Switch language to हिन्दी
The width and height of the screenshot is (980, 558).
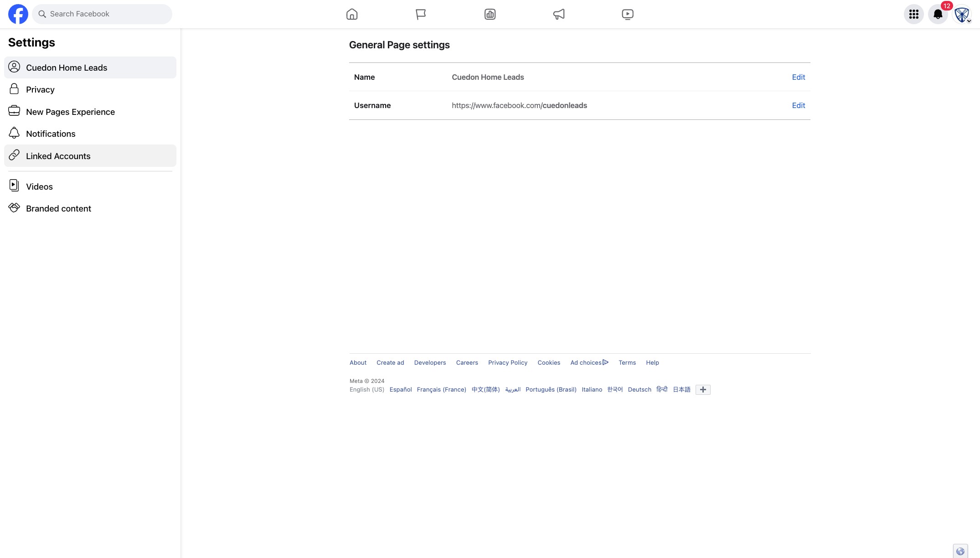pyautogui.click(x=662, y=390)
